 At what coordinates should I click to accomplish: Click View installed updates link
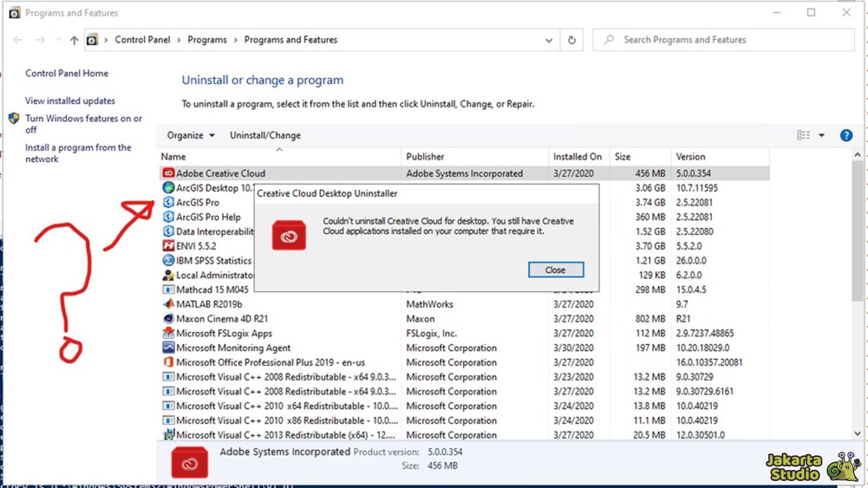pos(70,101)
